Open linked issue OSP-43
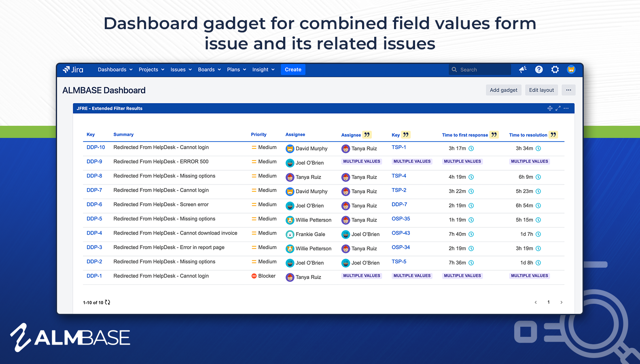640x364 pixels. coord(401,233)
